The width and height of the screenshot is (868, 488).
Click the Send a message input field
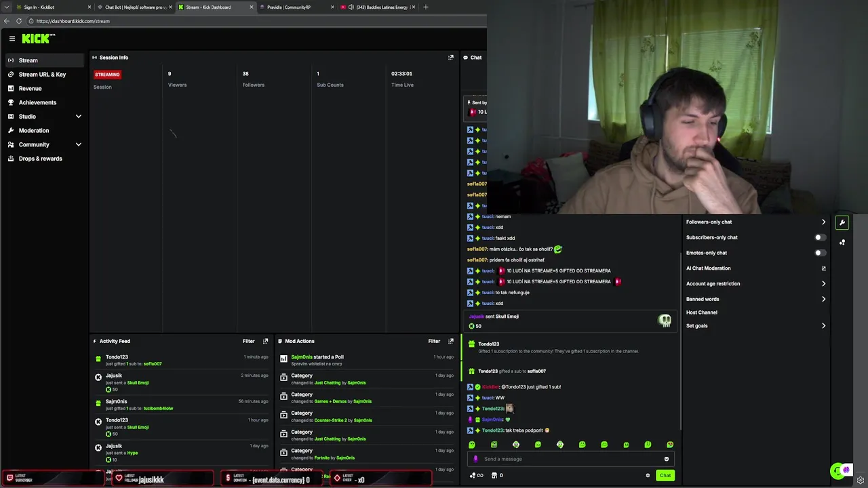[x=570, y=459]
